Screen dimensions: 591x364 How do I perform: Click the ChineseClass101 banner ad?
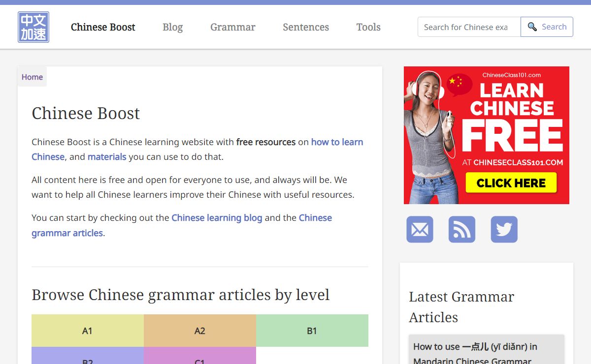(487, 135)
